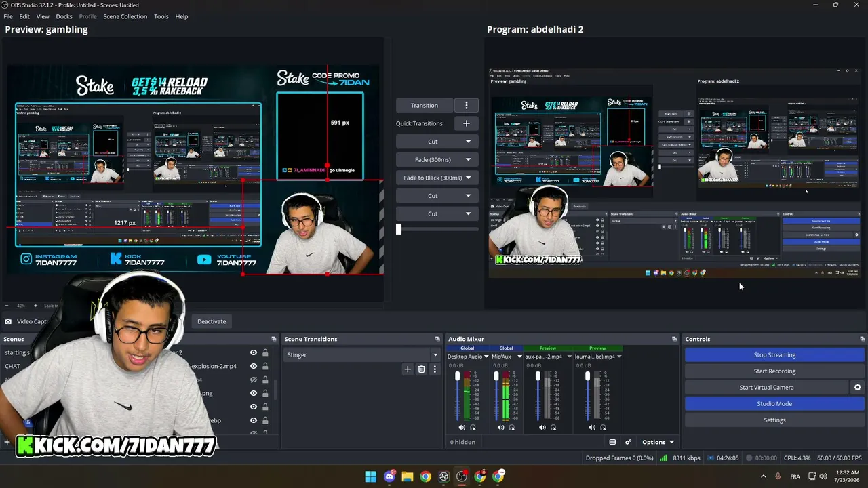Open the Audio Mixer Options dropdown
Image resolution: width=868 pixels, height=488 pixels.
pos(658,442)
